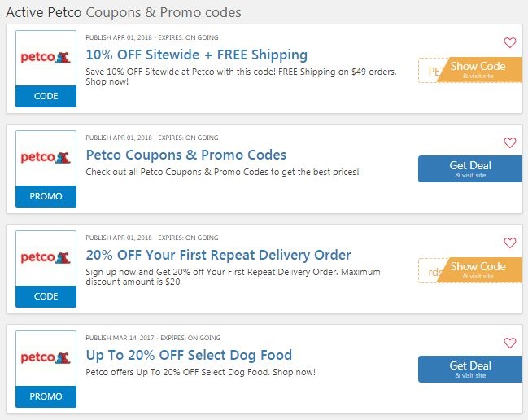Click the CODE label under first Petco logo

[x=46, y=96]
